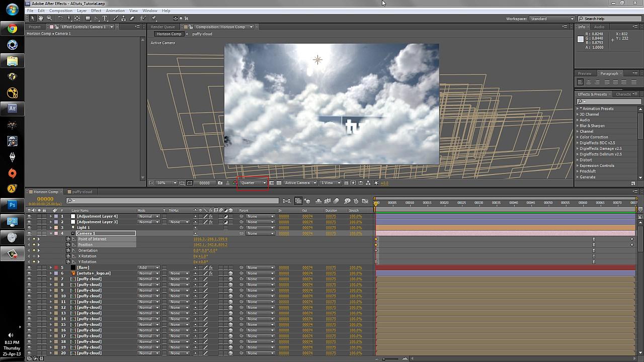Select the Zoom magnifier tool

[49, 18]
